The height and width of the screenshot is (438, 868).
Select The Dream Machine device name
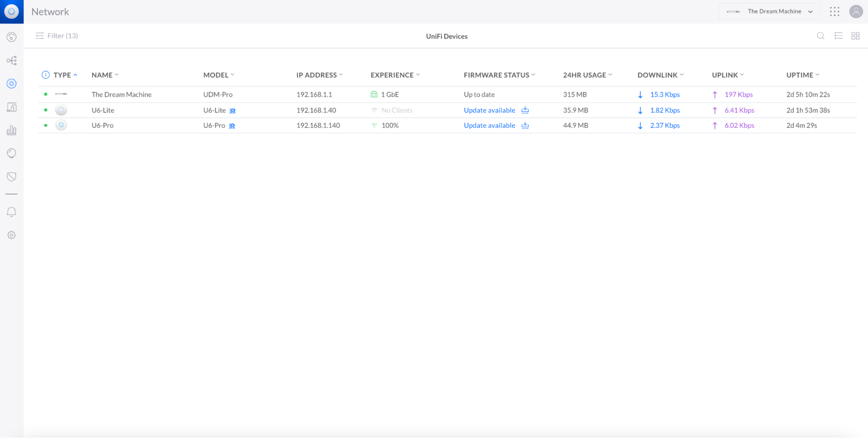point(122,94)
